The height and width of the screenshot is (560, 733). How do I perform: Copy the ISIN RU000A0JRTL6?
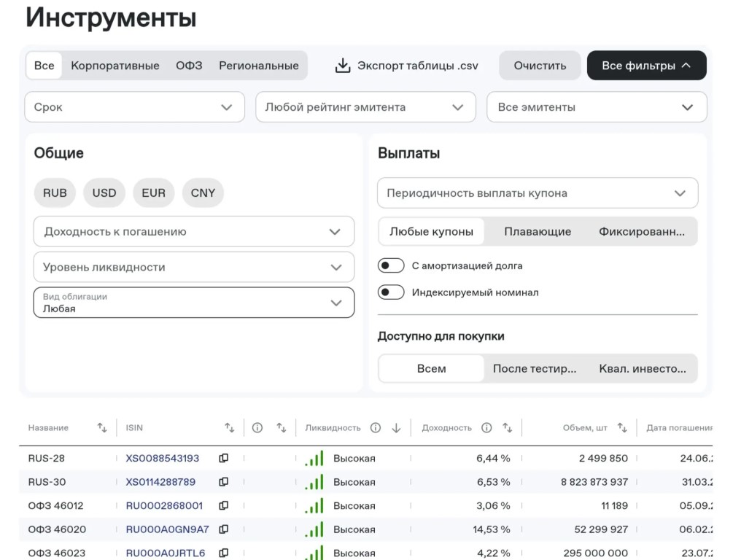coord(224,553)
